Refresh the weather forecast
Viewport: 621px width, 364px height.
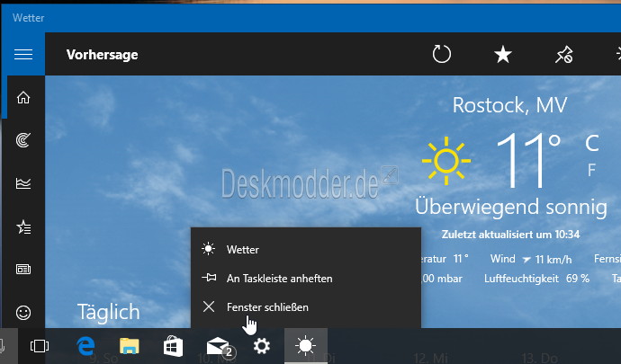click(442, 54)
